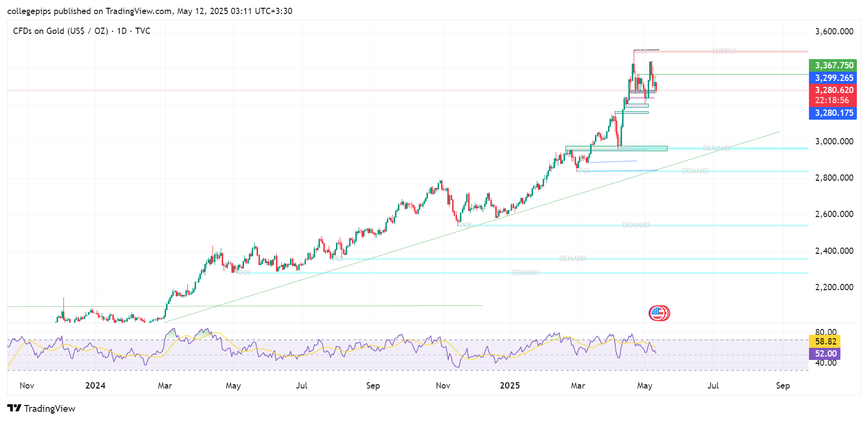The image size is (868, 421).
Task: Select the blue 3,299.265 price tag
Action: 833,78
